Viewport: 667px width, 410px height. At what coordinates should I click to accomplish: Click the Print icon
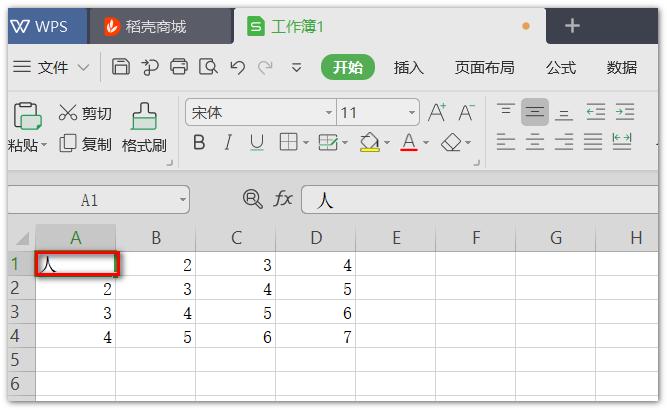click(x=179, y=67)
